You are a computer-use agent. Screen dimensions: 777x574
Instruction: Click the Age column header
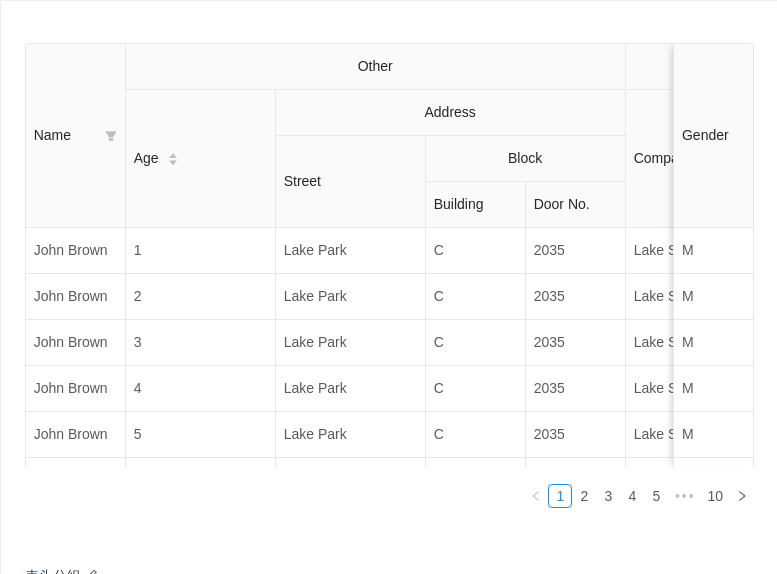coord(146,158)
